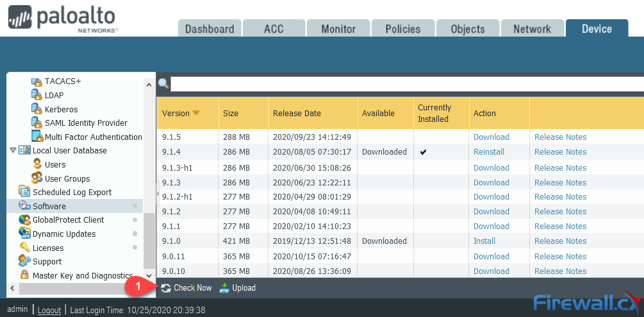This screenshot has height=317, width=644.
Task: Click the User Groups icon
Action: pos(37,178)
